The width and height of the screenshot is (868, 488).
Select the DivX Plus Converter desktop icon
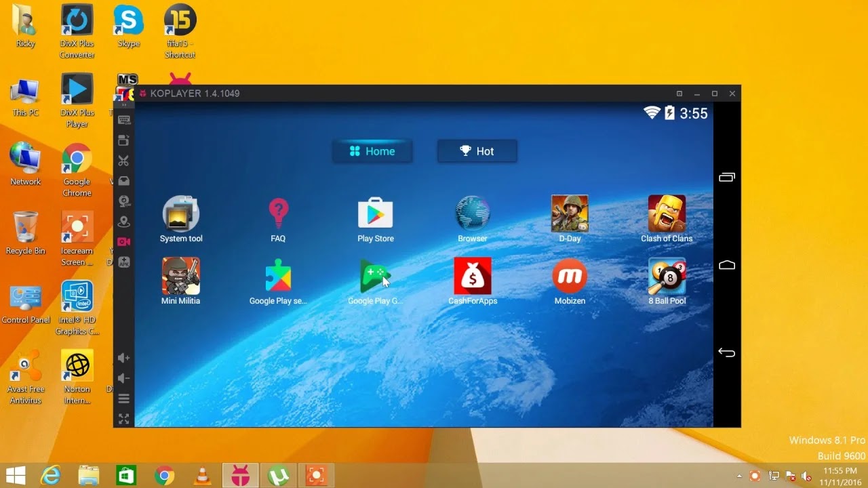(77, 31)
